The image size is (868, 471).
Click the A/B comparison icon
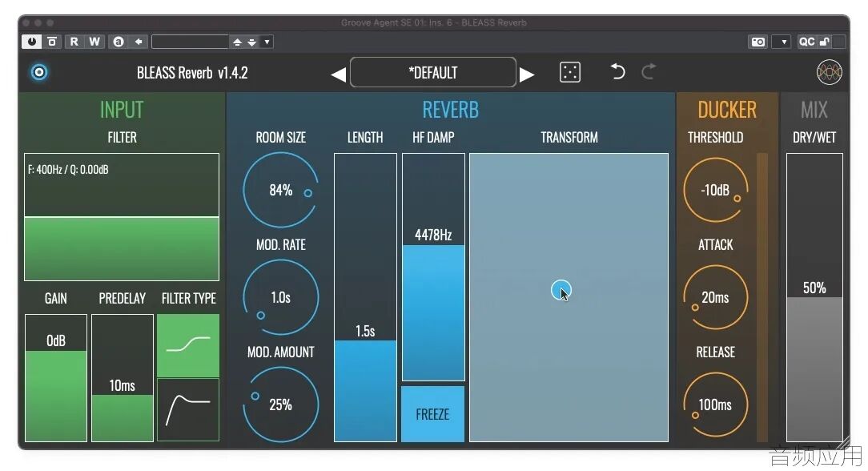coord(118,42)
